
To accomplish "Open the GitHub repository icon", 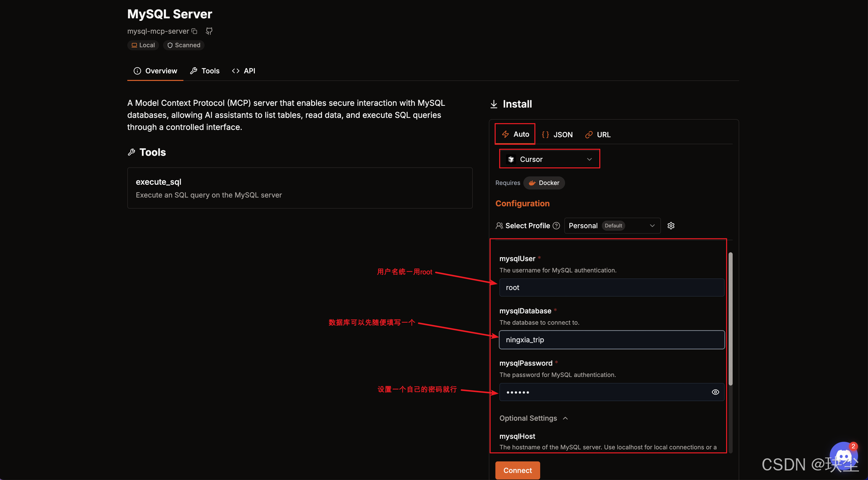I will tap(209, 31).
